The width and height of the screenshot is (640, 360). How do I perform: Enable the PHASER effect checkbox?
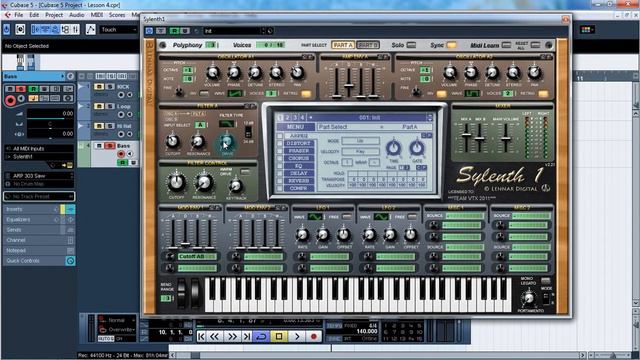coord(280,151)
